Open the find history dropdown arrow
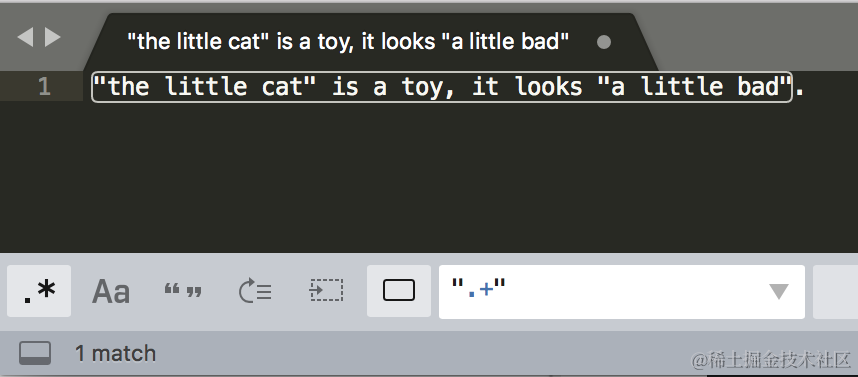The height and width of the screenshot is (377, 858). pyautogui.click(x=778, y=292)
